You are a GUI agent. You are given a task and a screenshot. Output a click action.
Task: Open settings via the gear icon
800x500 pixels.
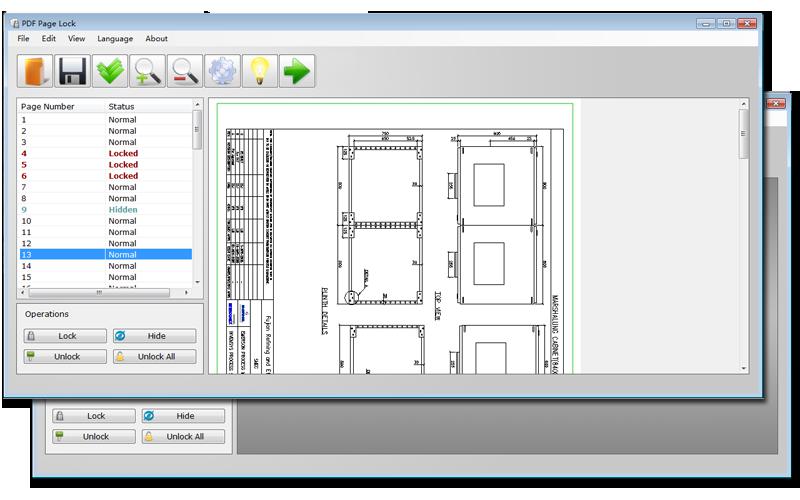[222, 71]
